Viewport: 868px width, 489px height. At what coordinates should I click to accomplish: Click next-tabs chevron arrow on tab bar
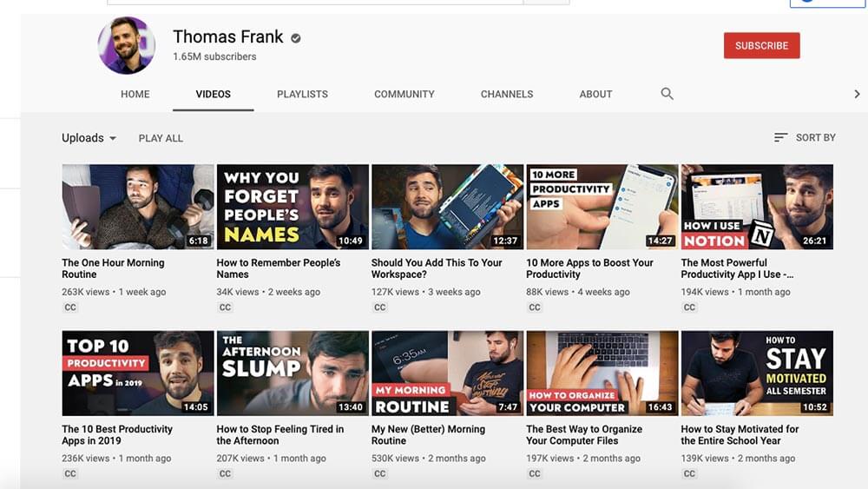pyautogui.click(x=857, y=94)
